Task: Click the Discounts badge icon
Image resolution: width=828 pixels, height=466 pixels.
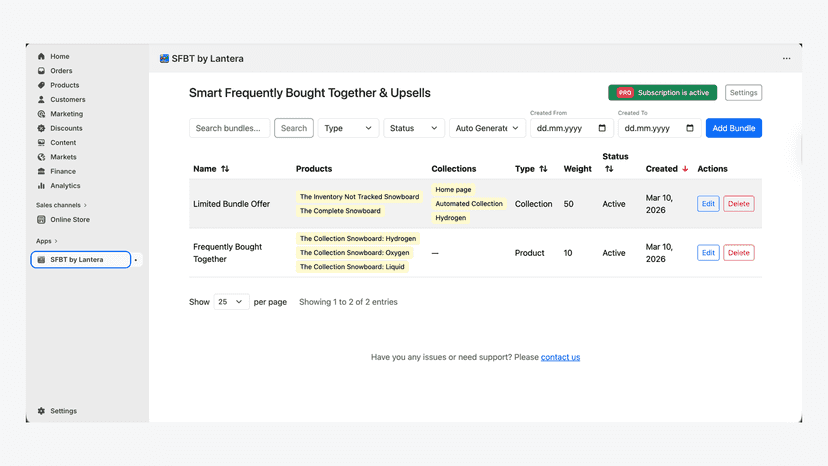Action: [x=41, y=128]
